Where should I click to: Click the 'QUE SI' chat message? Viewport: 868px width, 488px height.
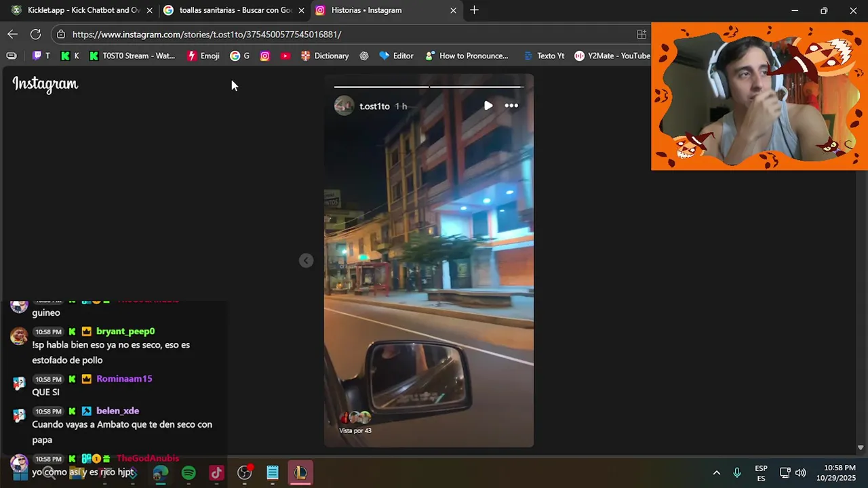pyautogui.click(x=45, y=392)
